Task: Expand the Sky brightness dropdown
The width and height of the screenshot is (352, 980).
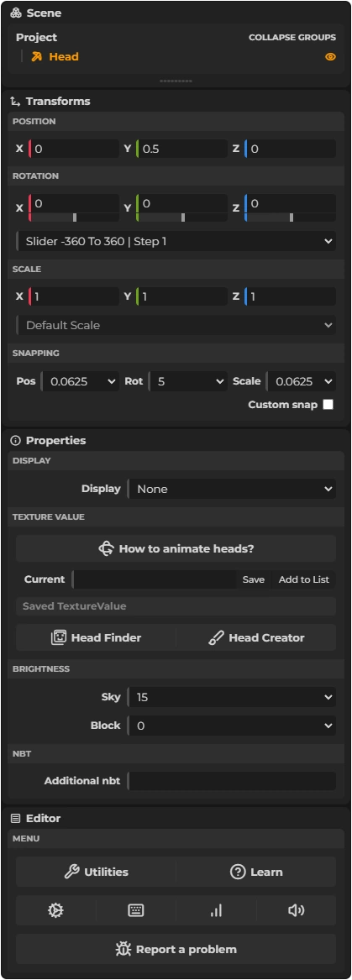Action: [231, 697]
